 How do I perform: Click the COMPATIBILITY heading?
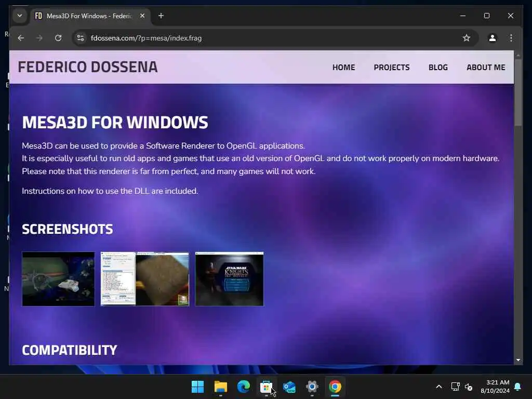(70, 350)
